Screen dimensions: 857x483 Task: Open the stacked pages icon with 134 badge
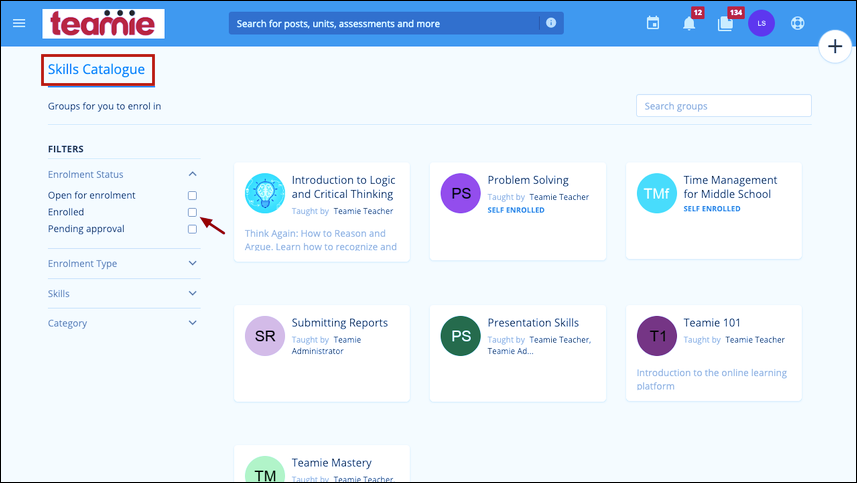pos(725,23)
